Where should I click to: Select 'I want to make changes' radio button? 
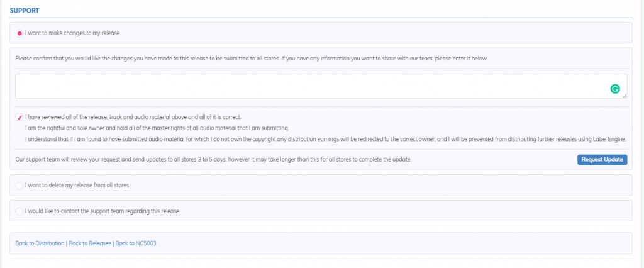(19, 33)
